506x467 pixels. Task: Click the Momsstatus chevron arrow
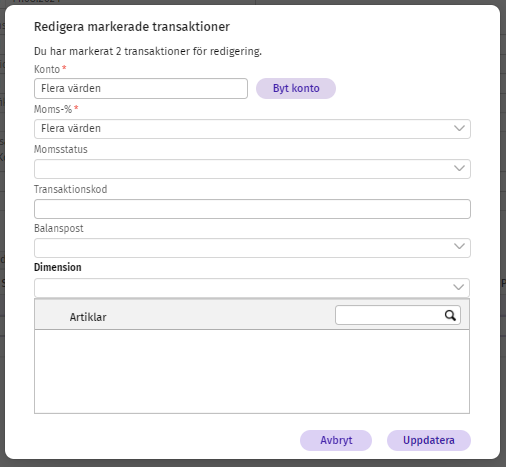[x=459, y=169]
